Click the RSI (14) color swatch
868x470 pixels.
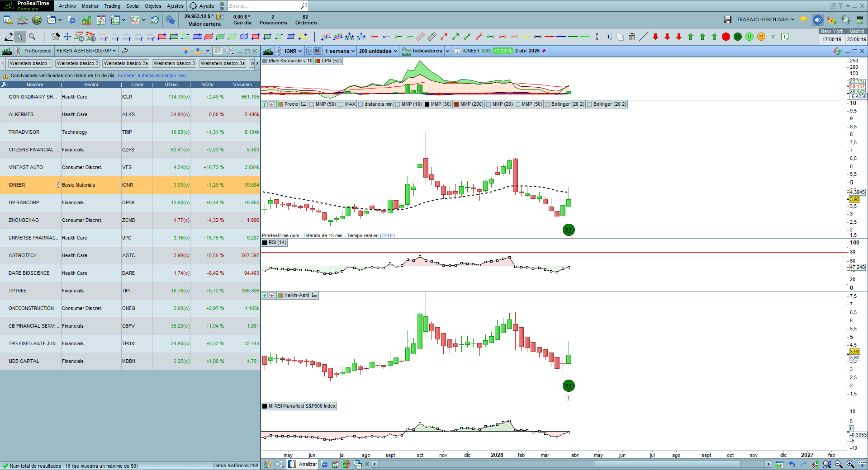[x=265, y=243]
